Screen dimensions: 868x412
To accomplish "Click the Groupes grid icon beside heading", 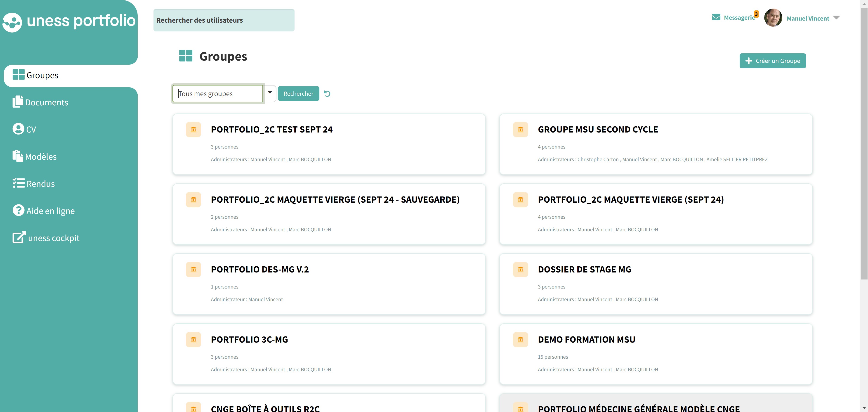I will 186,56.
